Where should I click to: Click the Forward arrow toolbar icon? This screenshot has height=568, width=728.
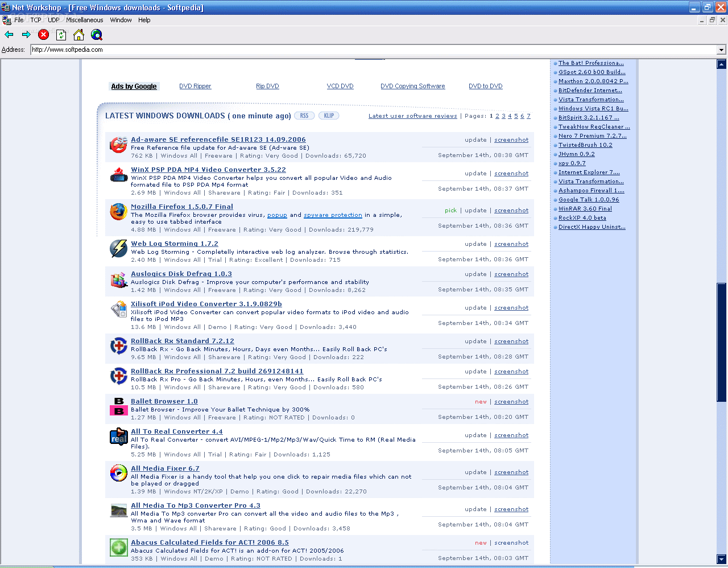26,35
